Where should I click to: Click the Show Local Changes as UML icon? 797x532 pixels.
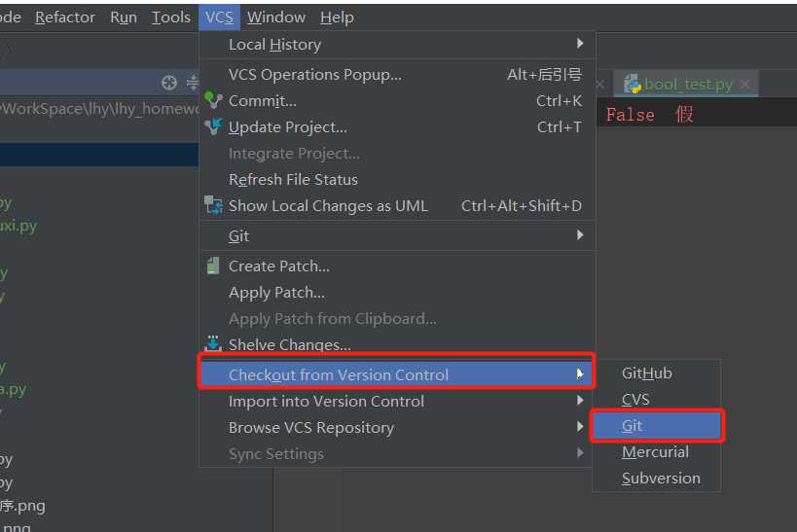[213, 205]
